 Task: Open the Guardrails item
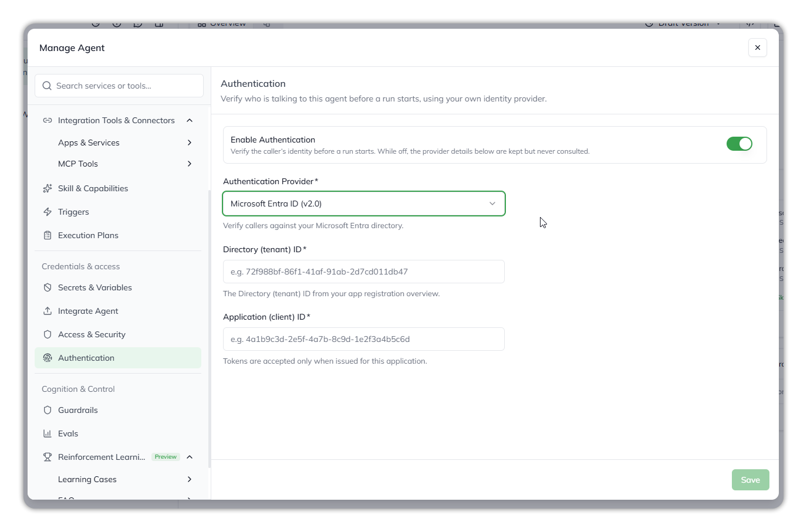coord(118,410)
